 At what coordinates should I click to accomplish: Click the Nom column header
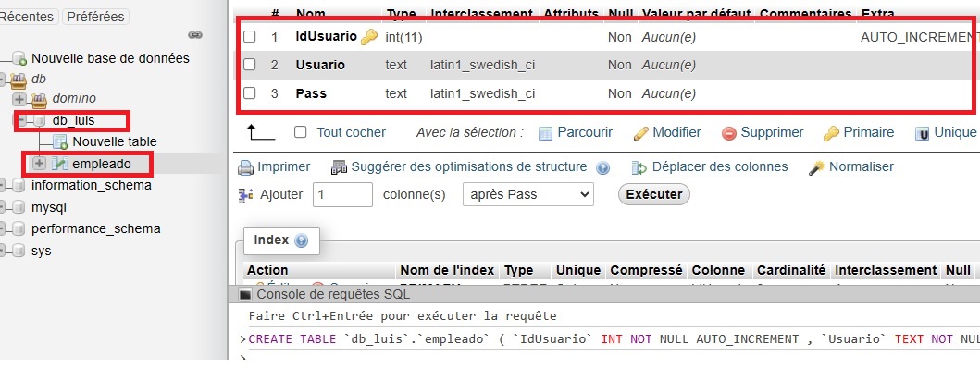(x=311, y=13)
